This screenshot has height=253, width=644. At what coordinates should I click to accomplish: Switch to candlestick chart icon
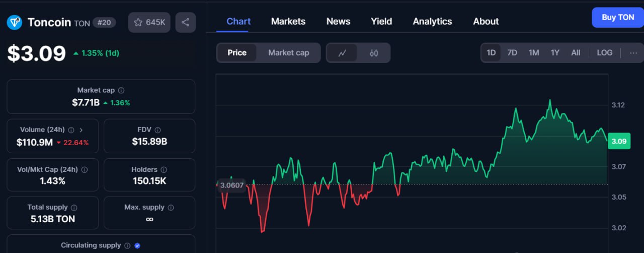click(374, 53)
